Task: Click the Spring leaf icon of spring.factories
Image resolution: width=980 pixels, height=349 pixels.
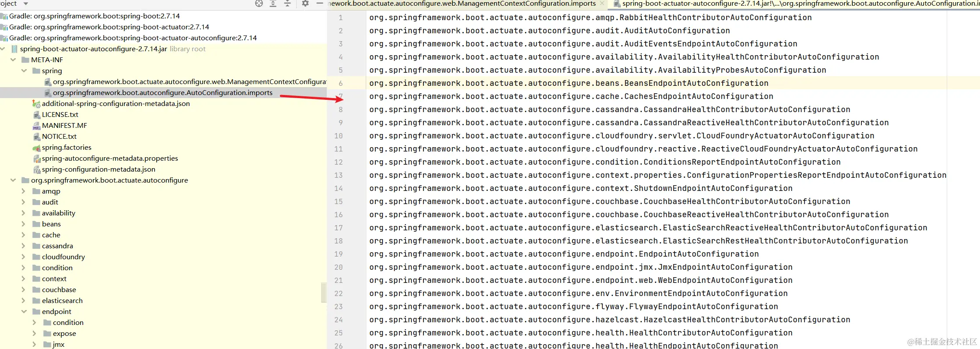Action: (x=37, y=148)
